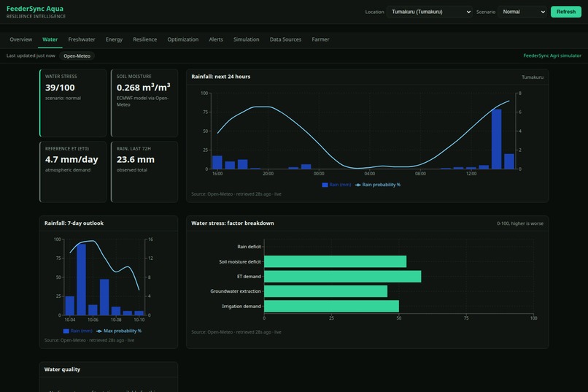Click the source note under the 24-hour chart

click(x=236, y=194)
